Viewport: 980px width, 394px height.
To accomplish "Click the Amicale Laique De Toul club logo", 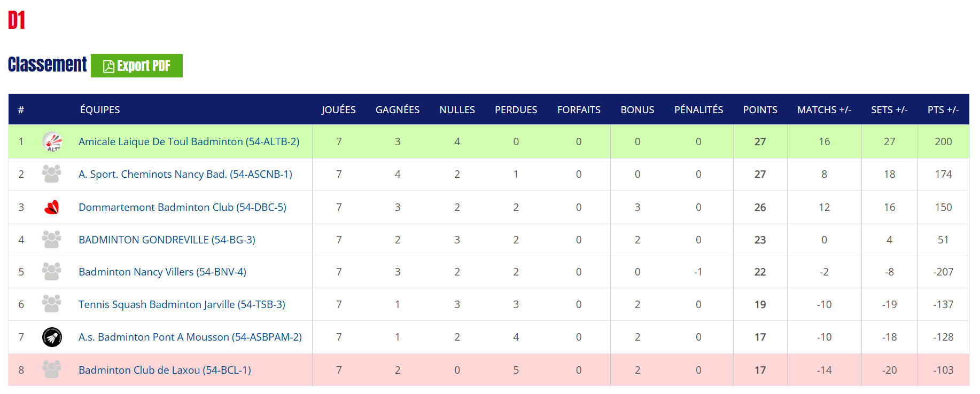I will coord(52,141).
